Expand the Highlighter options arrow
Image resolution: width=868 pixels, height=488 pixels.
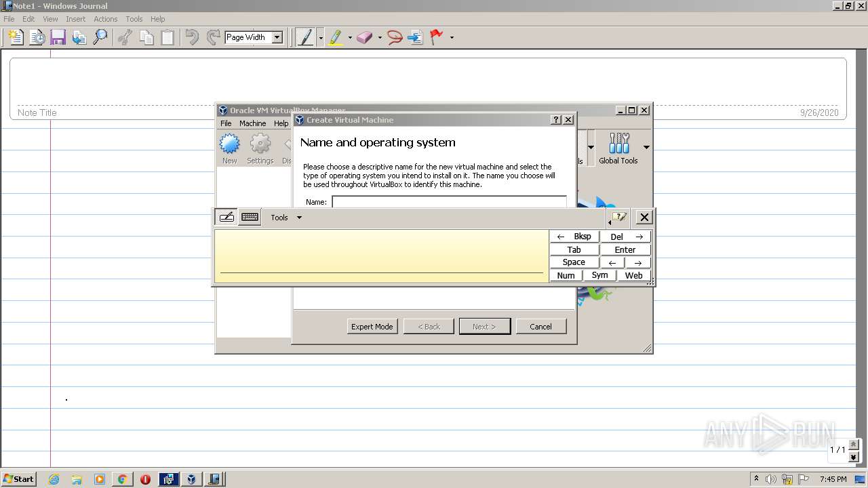[x=350, y=37]
